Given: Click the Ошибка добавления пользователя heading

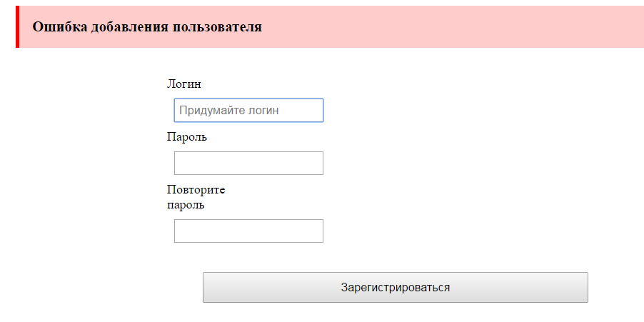Looking at the screenshot, I should (x=147, y=27).
